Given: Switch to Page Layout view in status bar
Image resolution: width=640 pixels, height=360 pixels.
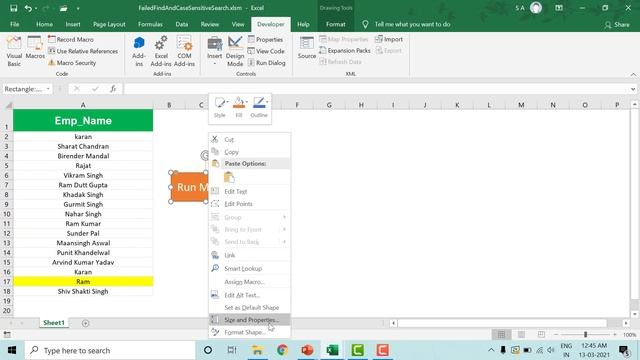Looking at the screenshot, I should click(x=521, y=335).
